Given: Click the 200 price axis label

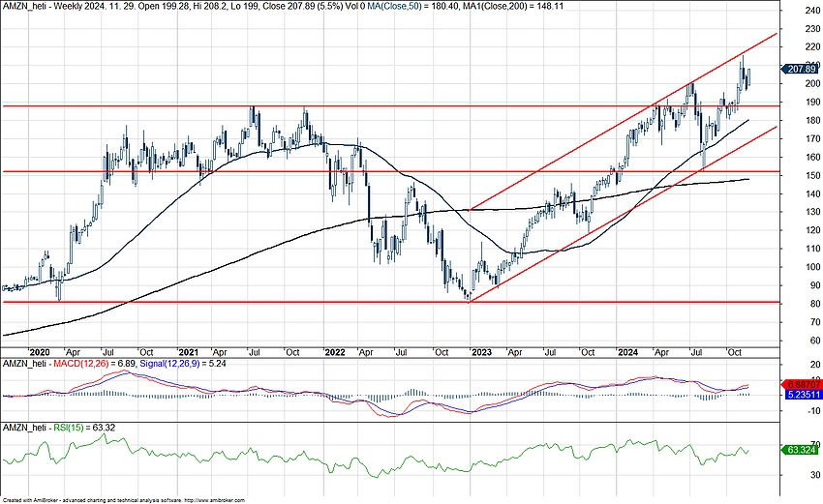Looking at the screenshot, I should [x=813, y=84].
